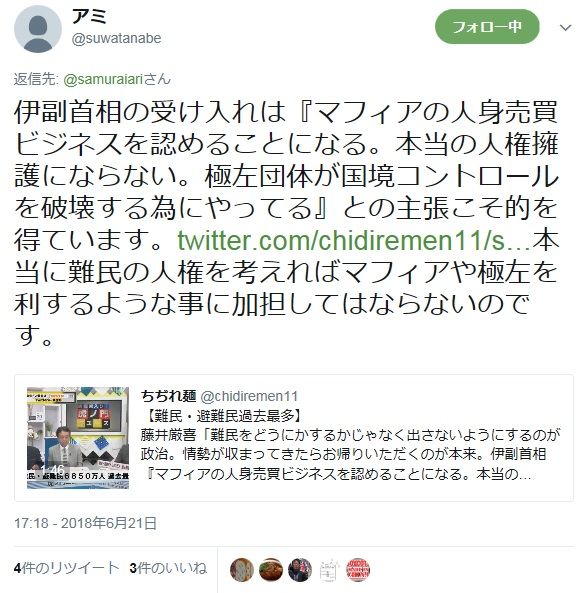Open the liker avatar showing a person photo
Viewport: 579px width, 593px height.
click(x=300, y=570)
